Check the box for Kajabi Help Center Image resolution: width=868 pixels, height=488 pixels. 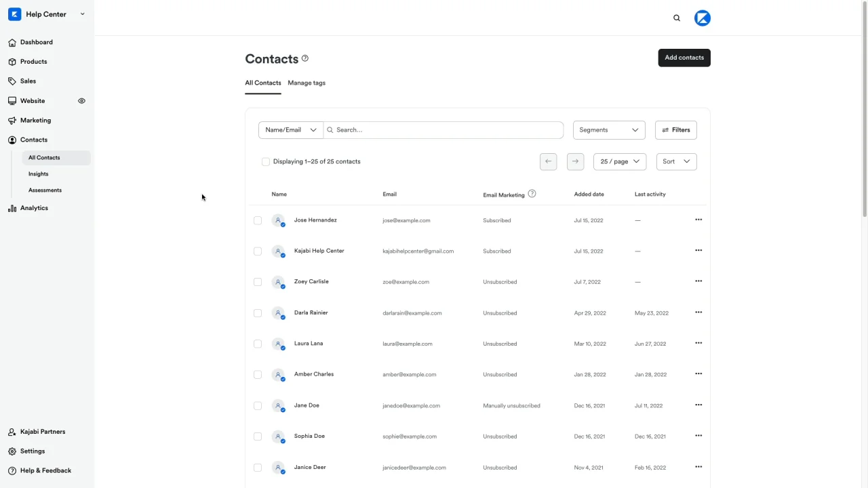pos(258,251)
